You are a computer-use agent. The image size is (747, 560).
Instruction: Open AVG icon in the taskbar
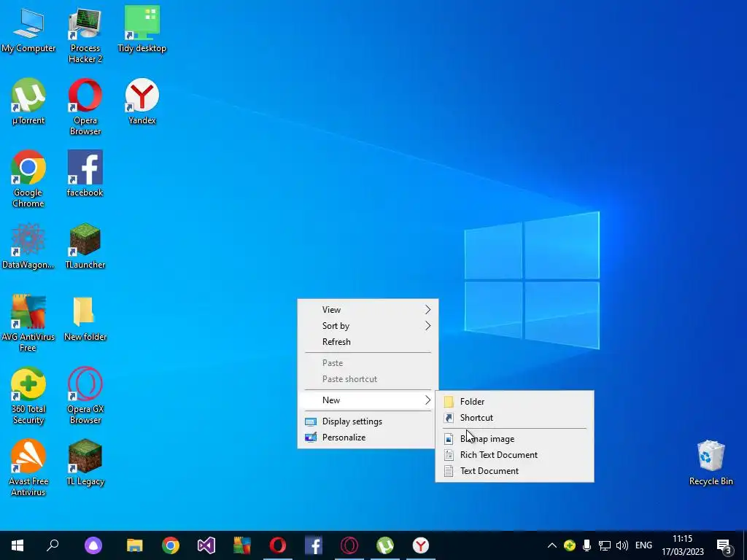(x=242, y=545)
